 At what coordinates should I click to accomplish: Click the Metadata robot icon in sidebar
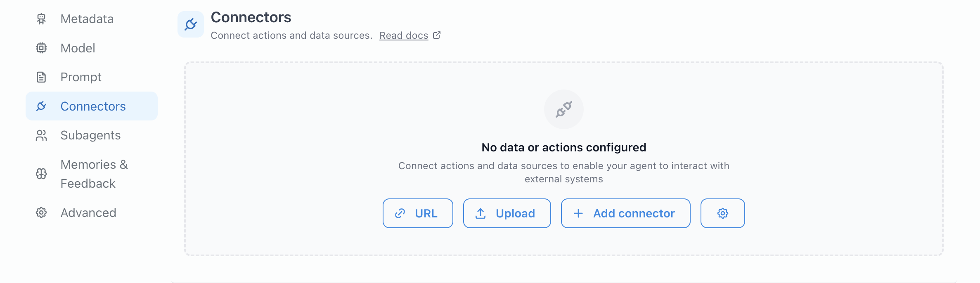point(41,19)
